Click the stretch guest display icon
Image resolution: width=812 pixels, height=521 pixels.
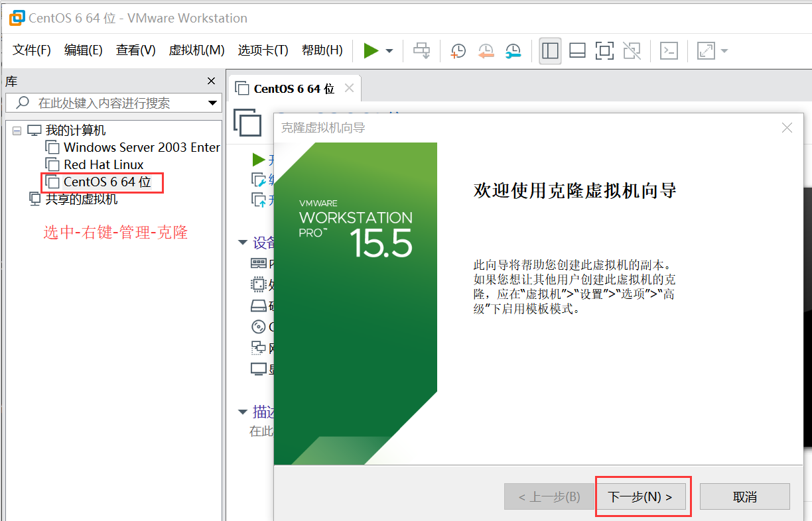click(706, 51)
